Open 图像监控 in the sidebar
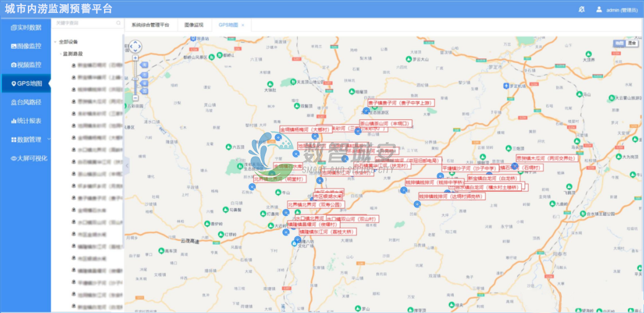The image size is (644, 313). tap(26, 46)
